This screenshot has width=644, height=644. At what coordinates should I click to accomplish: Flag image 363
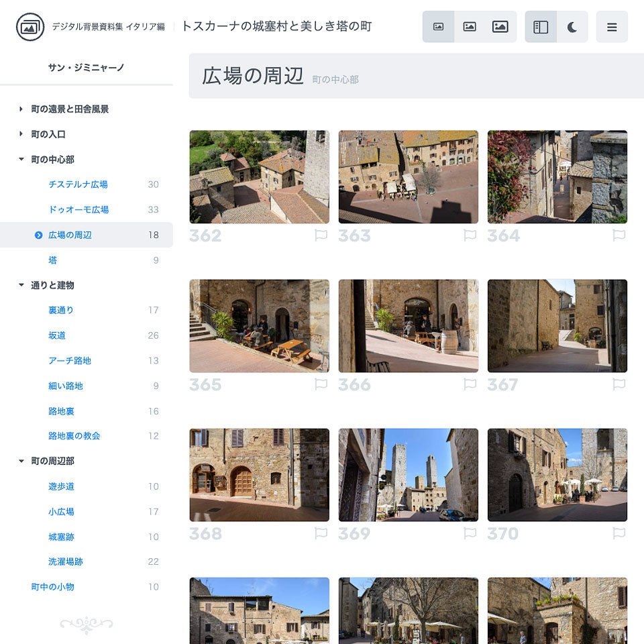pos(470,235)
